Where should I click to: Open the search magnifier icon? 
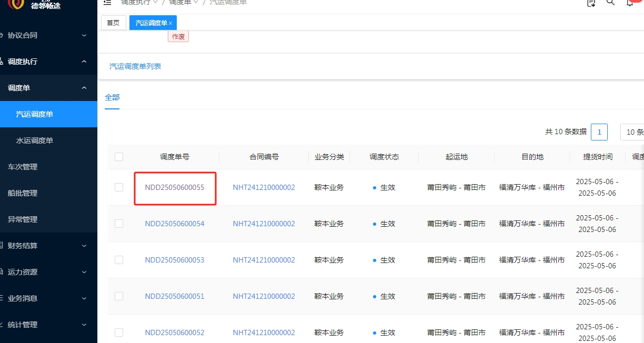click(x=610, y=2)
